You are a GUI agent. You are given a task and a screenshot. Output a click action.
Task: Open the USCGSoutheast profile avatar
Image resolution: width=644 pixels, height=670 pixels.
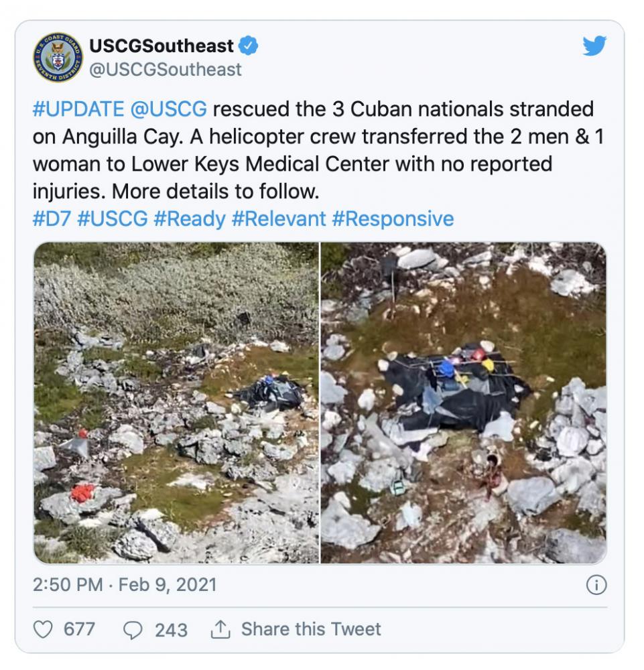click(x=58, y=57)
